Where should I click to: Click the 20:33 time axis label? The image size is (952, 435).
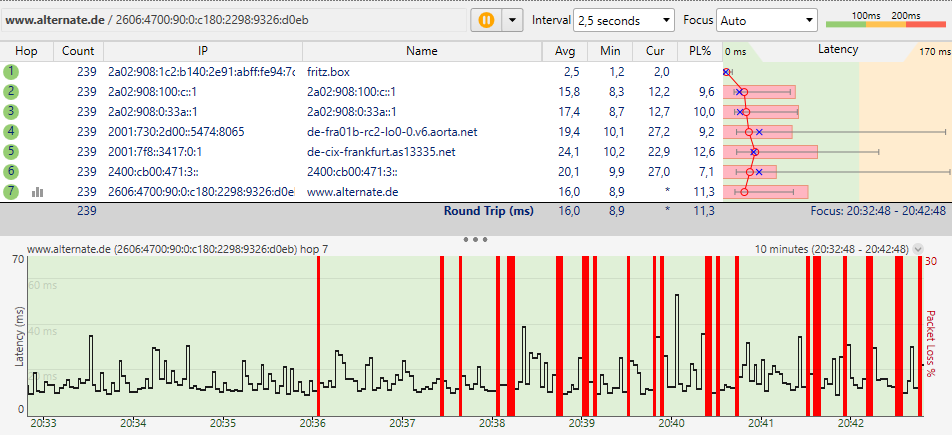pyautogui.click(x=44, y=423)
